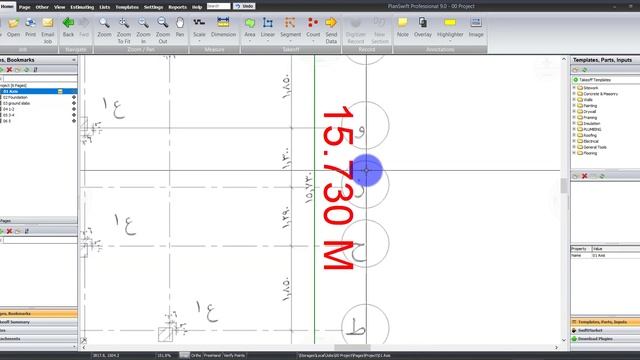Select the Flooring template folder
Image resolution: width=640 pixels, height=360 pixels.
tap(590, 153)
